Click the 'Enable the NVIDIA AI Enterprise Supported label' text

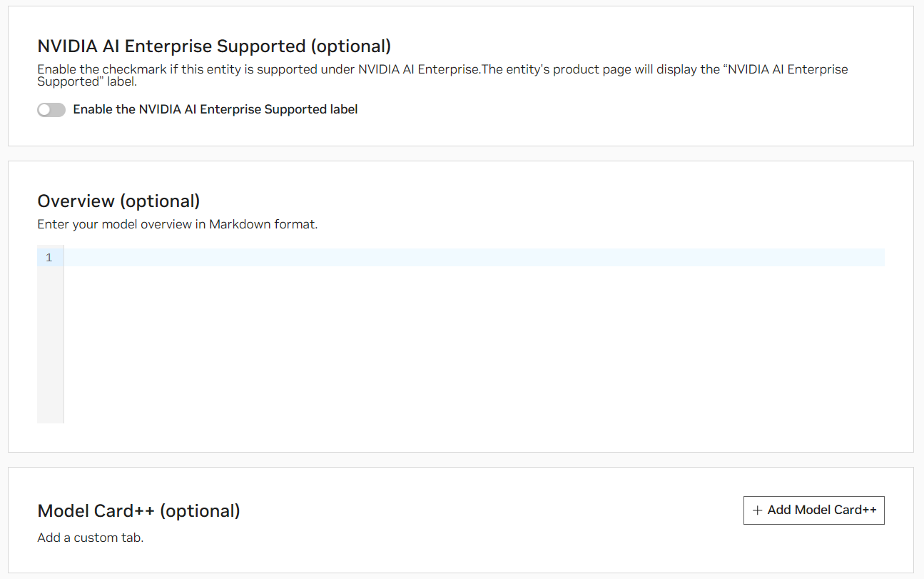[x=215, y=110]
